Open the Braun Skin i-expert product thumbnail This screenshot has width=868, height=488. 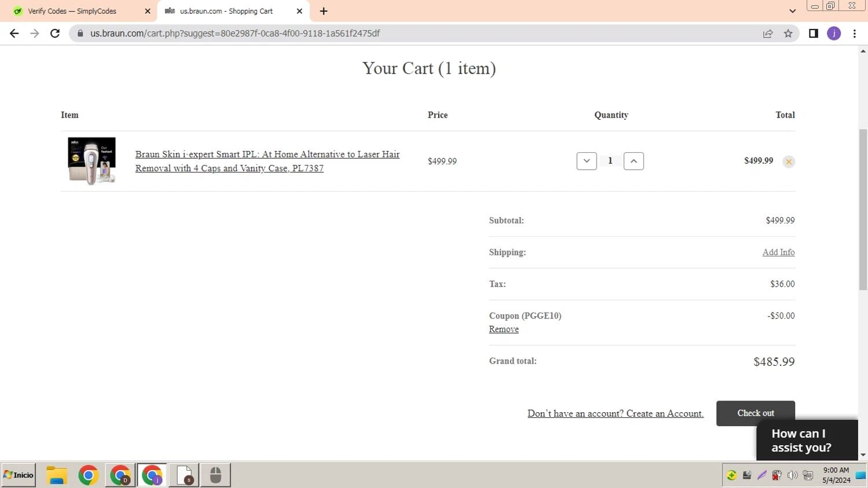[92, 161]
